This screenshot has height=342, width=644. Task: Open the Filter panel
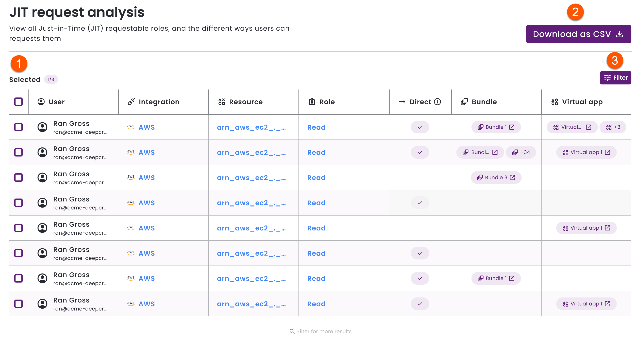click(615, 78)
